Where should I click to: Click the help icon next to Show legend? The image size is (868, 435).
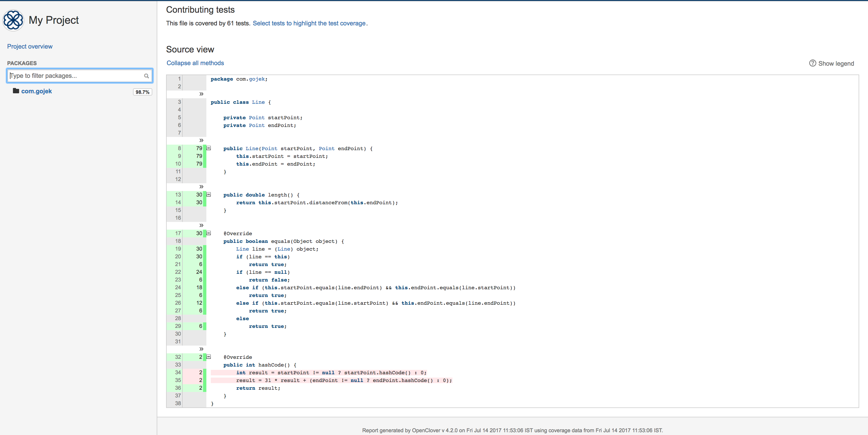click(x=812, y=63)
